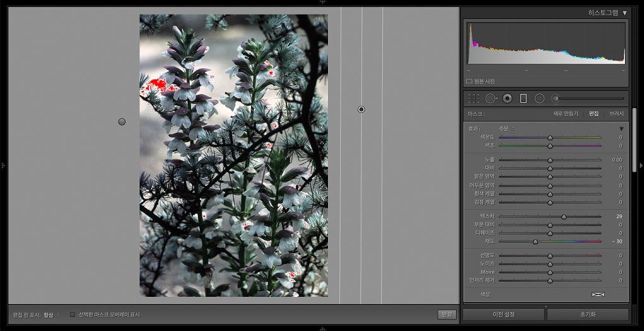Click the Adjustment Brush slider knob in tool strip
The image size is (644, 331).
(556, 98)
